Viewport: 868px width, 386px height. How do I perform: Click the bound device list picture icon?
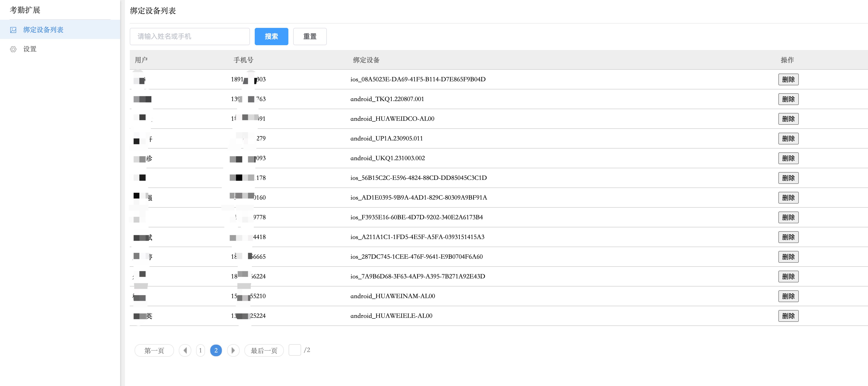coord(13,30)
